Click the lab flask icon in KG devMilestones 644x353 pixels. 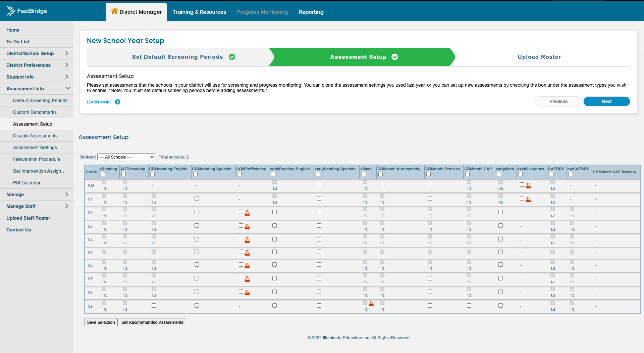528,185
